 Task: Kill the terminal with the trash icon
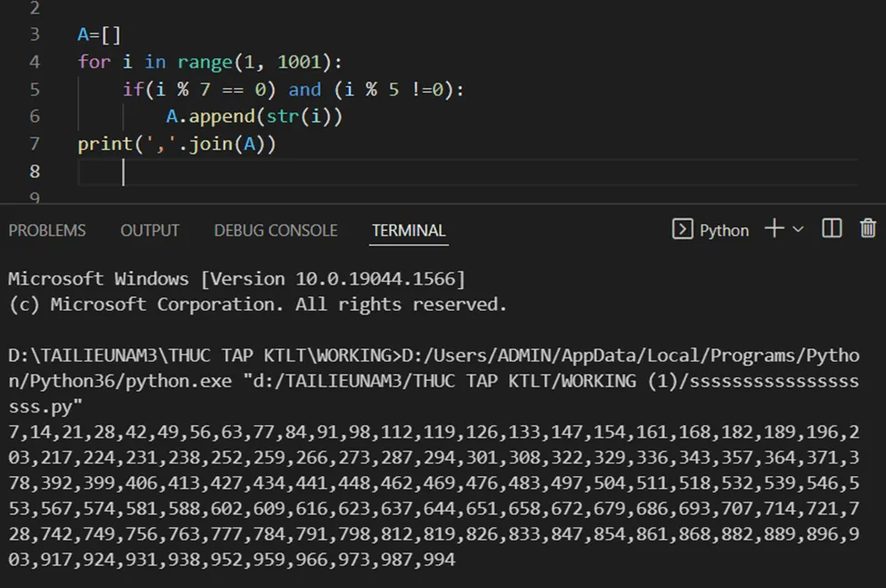868,229
